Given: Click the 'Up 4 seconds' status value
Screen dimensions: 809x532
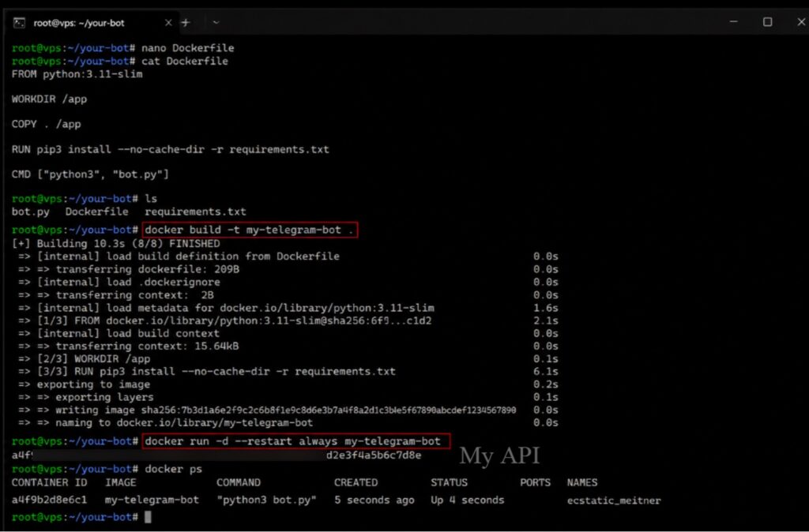Looking at the screenshot, I should 468,500.
